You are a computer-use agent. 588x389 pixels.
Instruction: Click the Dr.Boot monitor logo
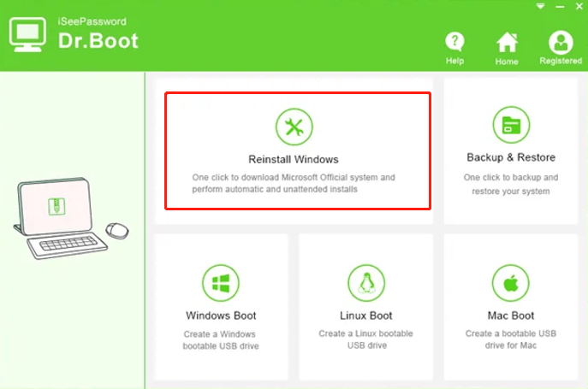pos(27,34)
